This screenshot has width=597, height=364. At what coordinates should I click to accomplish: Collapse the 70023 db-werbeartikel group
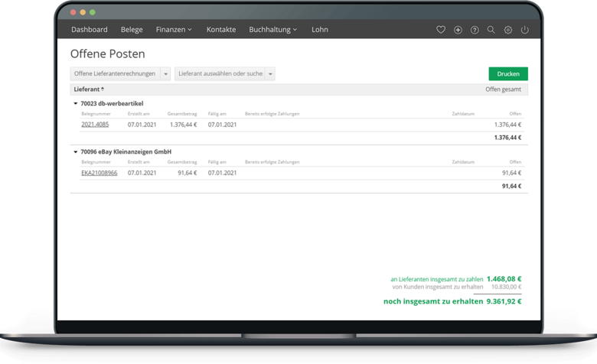(76, 103)
